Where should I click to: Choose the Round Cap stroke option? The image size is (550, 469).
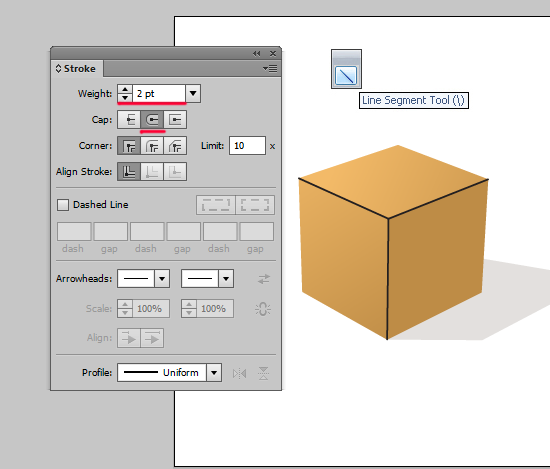pos(152,120)
